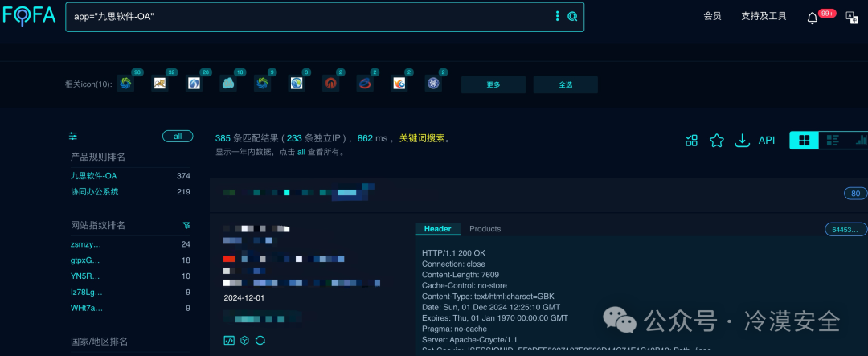The image size is (868, 356).
Task: Switch to grid card view
Action: coord(805,141)
